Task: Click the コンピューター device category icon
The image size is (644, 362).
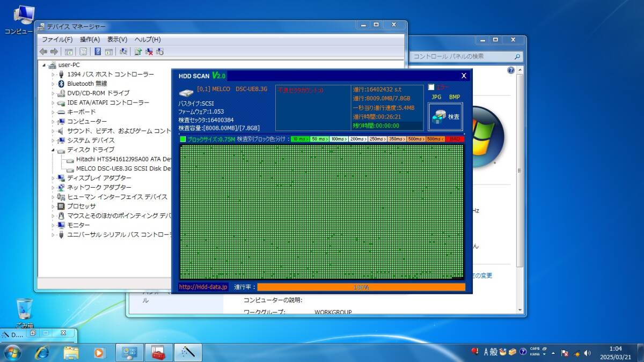Action: pyautogui.click(x=61, y=122)
